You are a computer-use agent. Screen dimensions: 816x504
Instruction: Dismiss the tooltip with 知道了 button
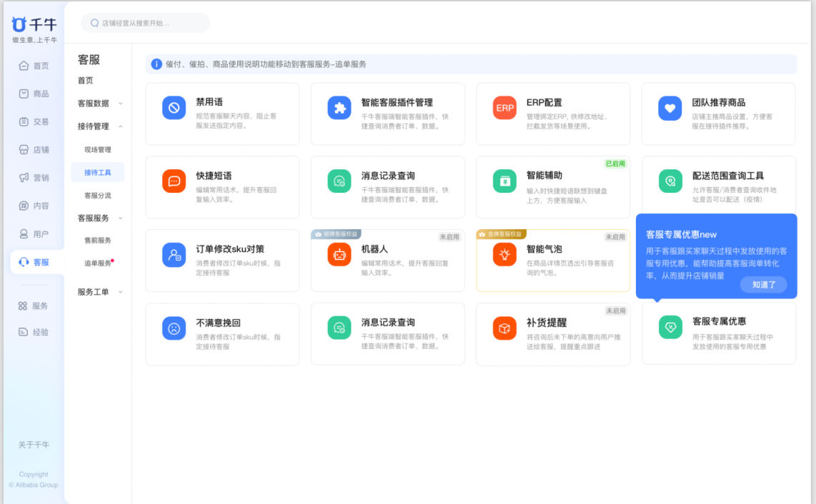point(763,285)
